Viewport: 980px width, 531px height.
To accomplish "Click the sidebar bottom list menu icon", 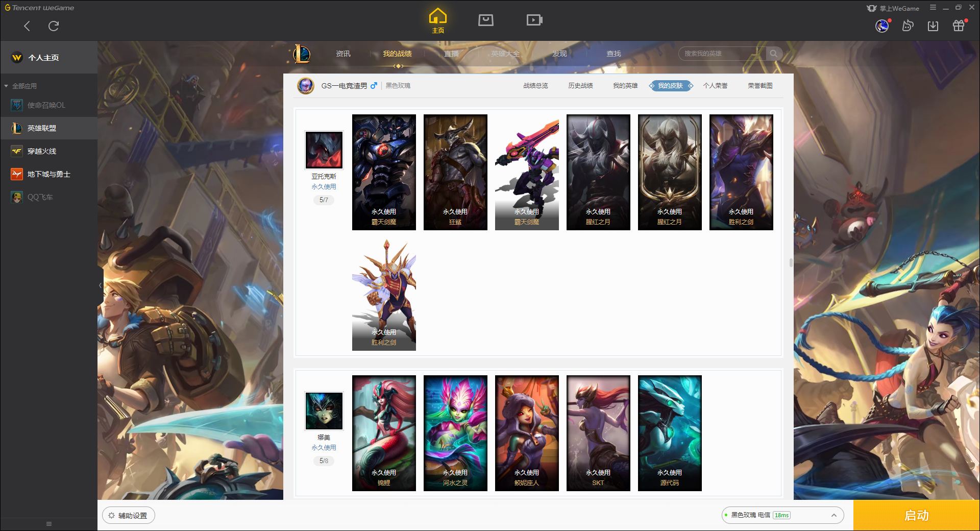I will [49, 524].
